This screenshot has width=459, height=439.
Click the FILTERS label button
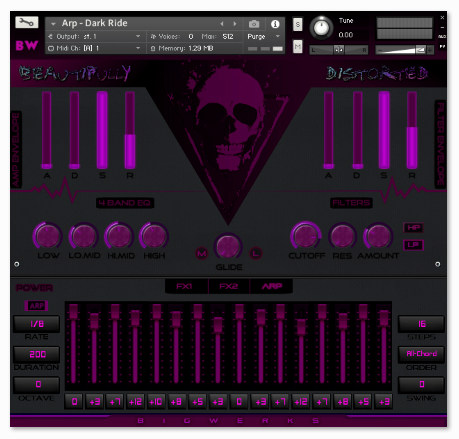pyautogui.click(x=351, y=203)
